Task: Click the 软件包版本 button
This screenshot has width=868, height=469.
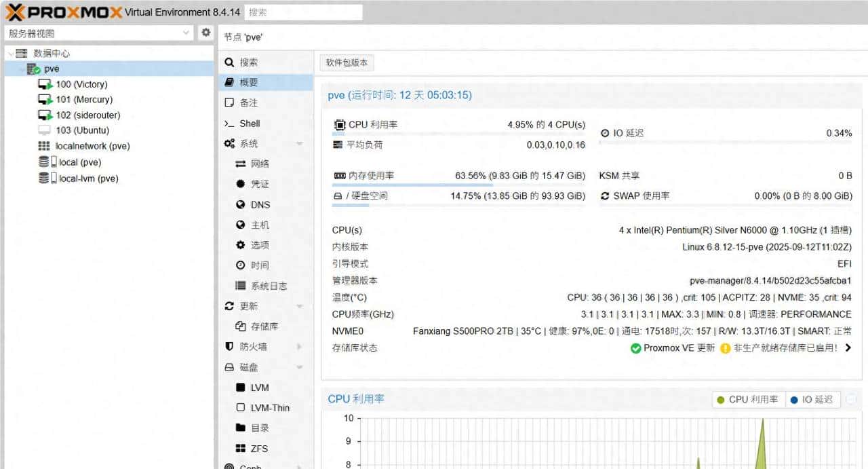Action: pos(347,62)
